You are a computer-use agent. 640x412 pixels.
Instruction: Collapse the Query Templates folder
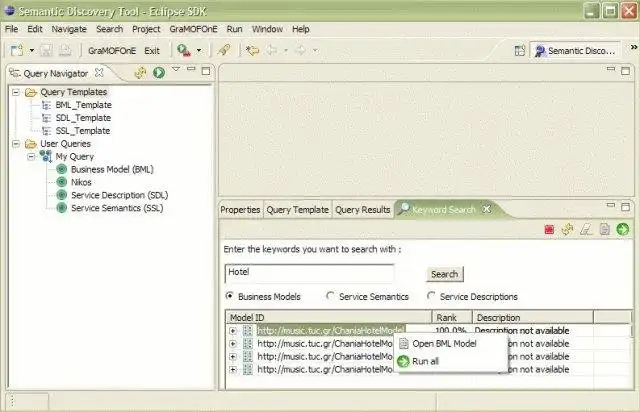[16, 92]
